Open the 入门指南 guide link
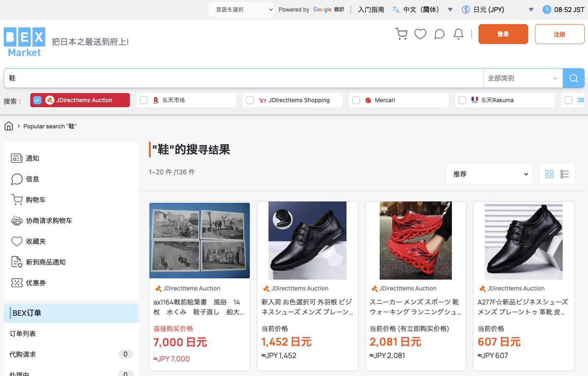This screenshot has height=376, width=588. [371, 9]
